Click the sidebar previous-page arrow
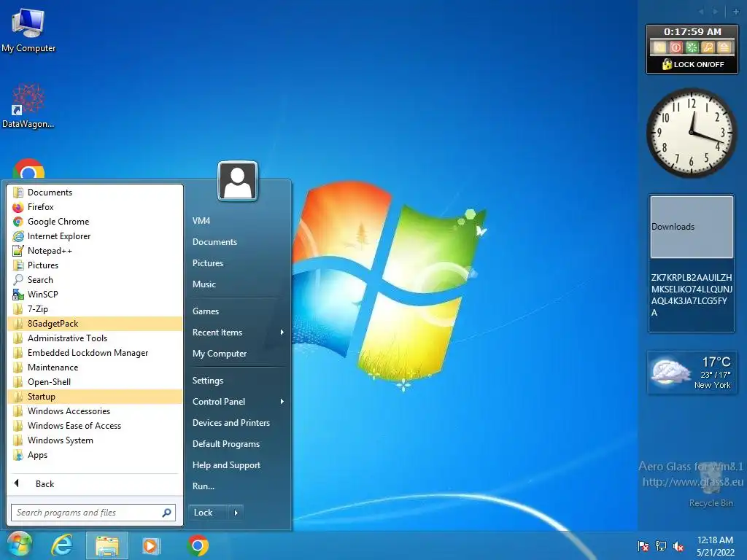747x560 pixels. (x=701, y=12)
